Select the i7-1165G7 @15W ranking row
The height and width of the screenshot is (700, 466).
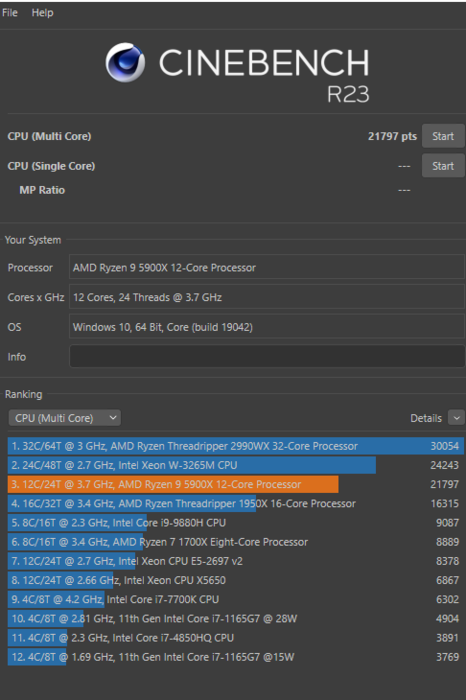[x=236, y=657]
